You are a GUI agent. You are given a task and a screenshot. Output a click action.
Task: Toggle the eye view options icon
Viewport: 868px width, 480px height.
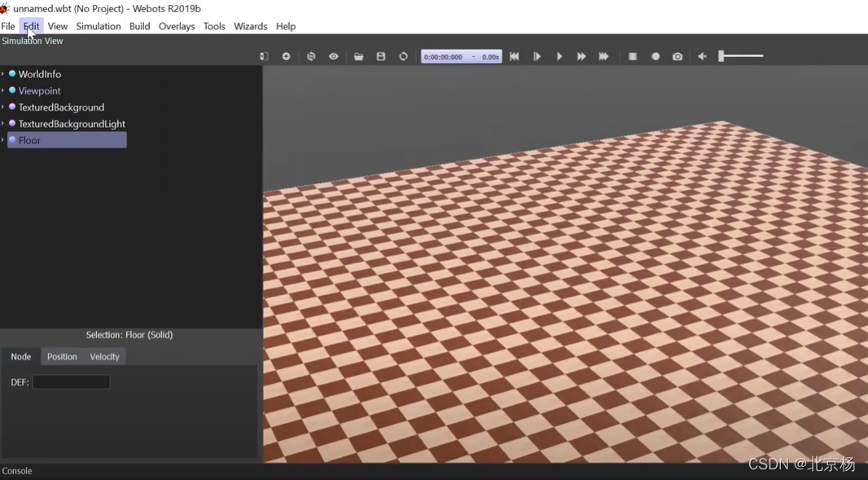(333, 56)
